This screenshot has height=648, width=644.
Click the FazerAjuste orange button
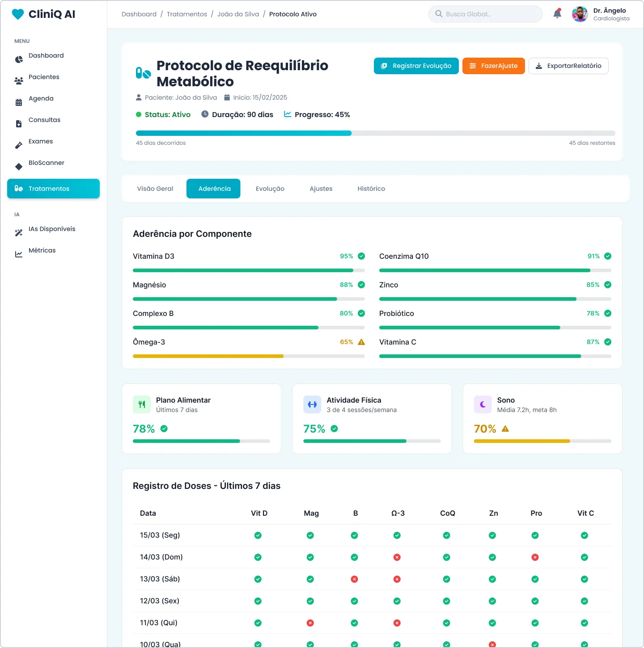(493, 66)
